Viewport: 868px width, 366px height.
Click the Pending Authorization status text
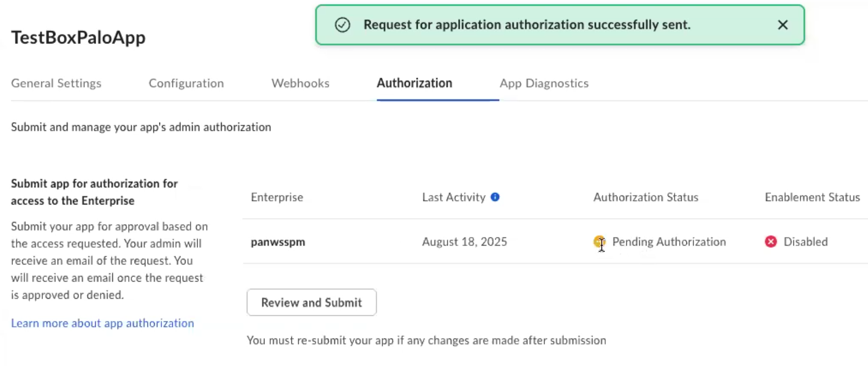669,242
